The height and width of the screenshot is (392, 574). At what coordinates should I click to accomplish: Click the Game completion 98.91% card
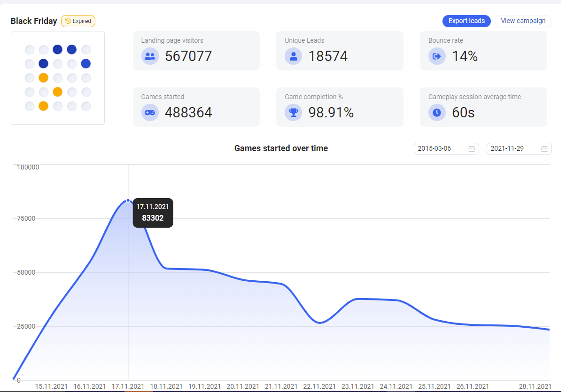tap(339, 107)
